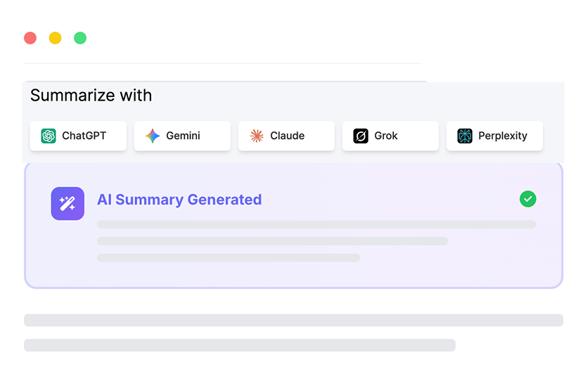This screenshot has height=377, width=588.
Task: Pick the Grok text label
Action: coord(386,136)
